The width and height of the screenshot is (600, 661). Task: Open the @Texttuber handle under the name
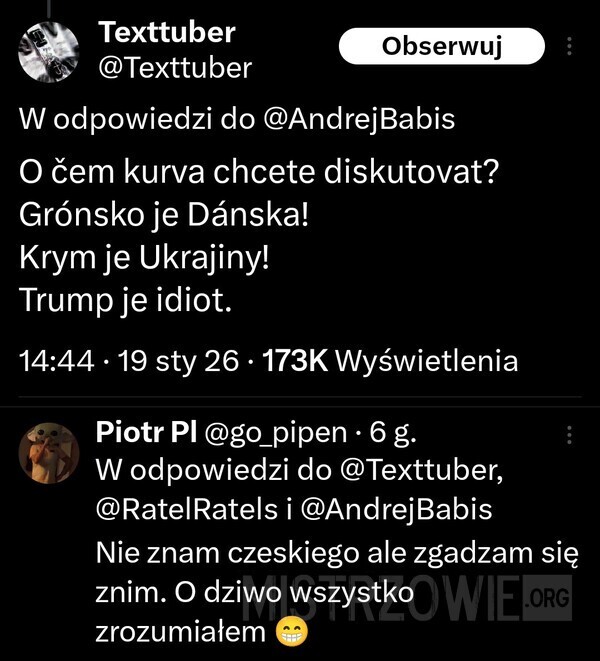point(175,68)
